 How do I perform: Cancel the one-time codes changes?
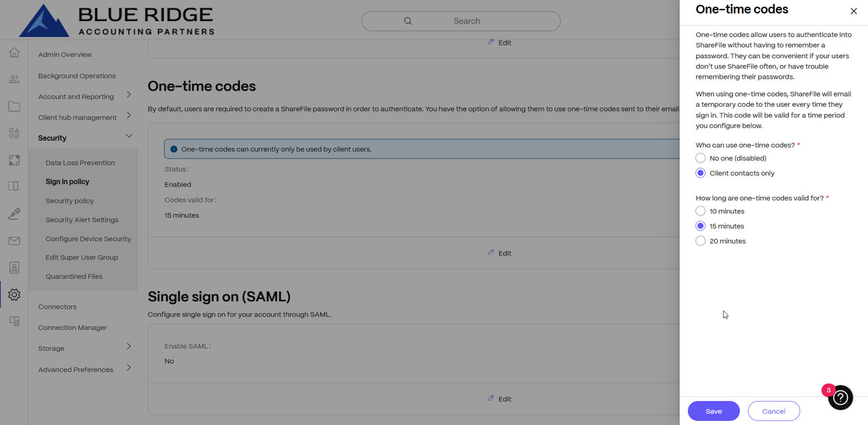click(773, 411)
